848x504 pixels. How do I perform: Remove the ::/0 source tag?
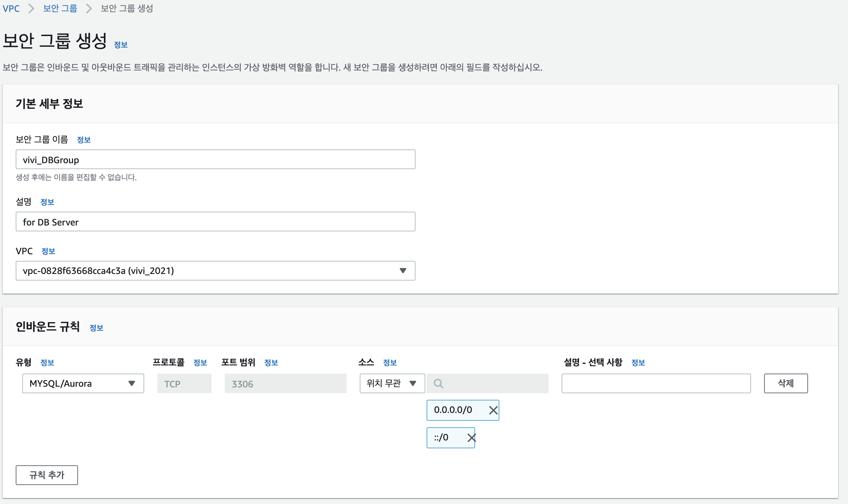coord(471,438)
